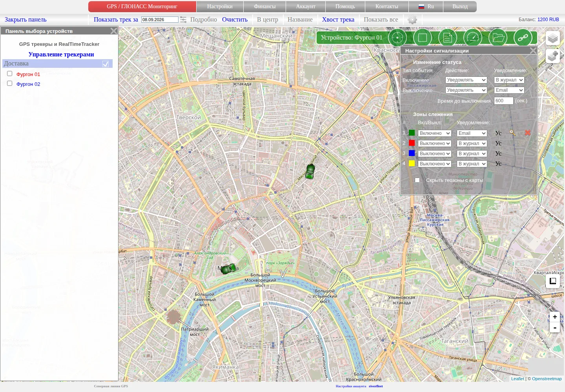Click the speedometer icon in device bar
The image size is (565, 392).
[x=473, y=38]
